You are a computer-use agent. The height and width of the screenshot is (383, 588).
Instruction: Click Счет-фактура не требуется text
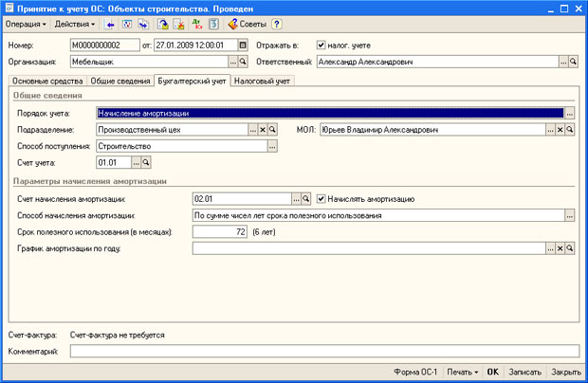[117, 335]
